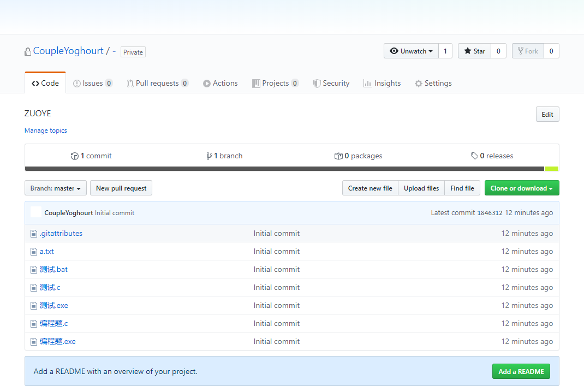
Task: Click Initial commit message for a.txt
Action: coord(276,252)
